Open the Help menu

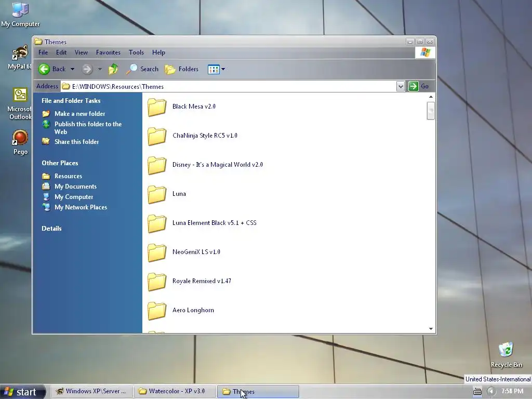coord(158,52)
